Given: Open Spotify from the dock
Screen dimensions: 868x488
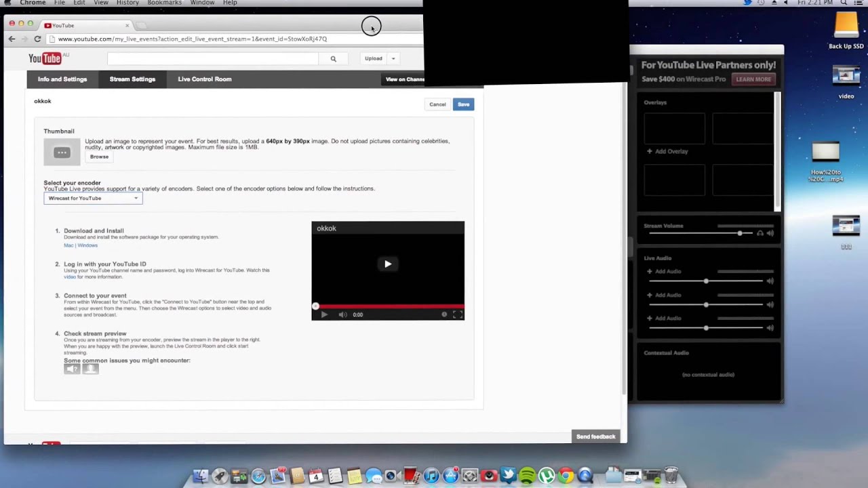Looking at the screenshot, I should click(x=527, y=476).
